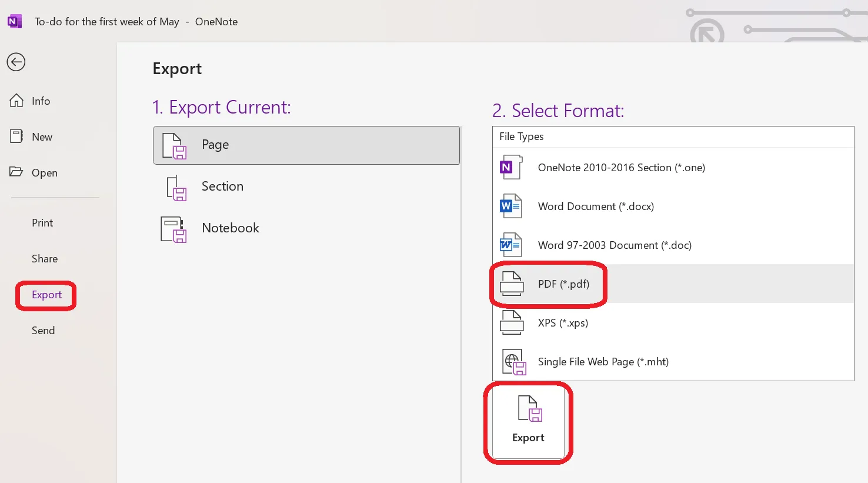The height and width of the screenshot is (483, 868).
Task: Choose Section as export scope
Action: pos(306,186)
